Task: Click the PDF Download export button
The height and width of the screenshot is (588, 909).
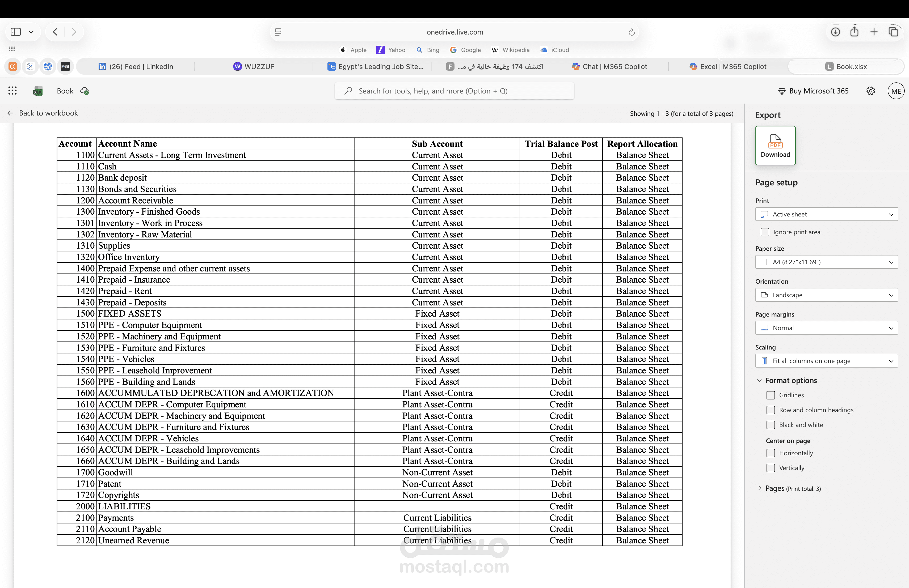Action: 775,145
